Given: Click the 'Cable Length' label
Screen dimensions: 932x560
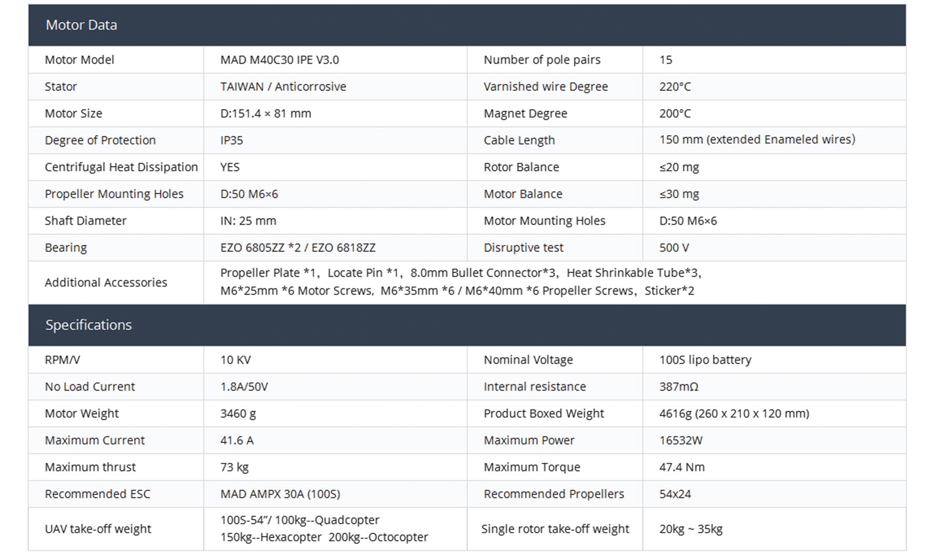Looking at the screenshot, I should [519, 140].
